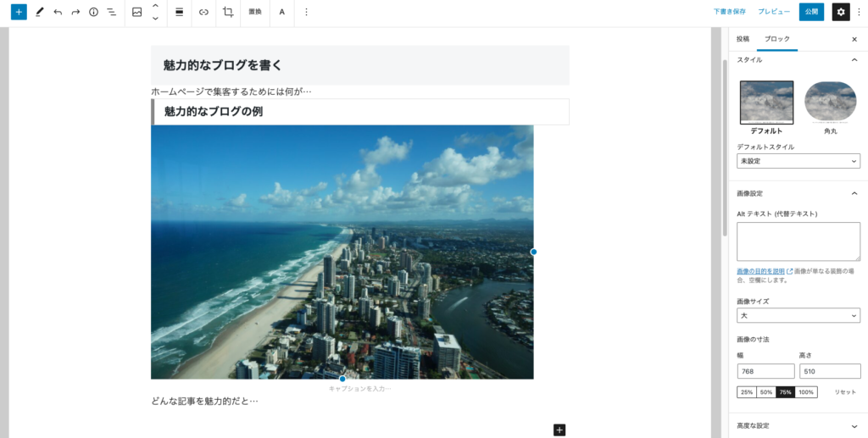Screen dimensions: 868x438
Task: Open the list view outline icon
Action: coord(111,12)
